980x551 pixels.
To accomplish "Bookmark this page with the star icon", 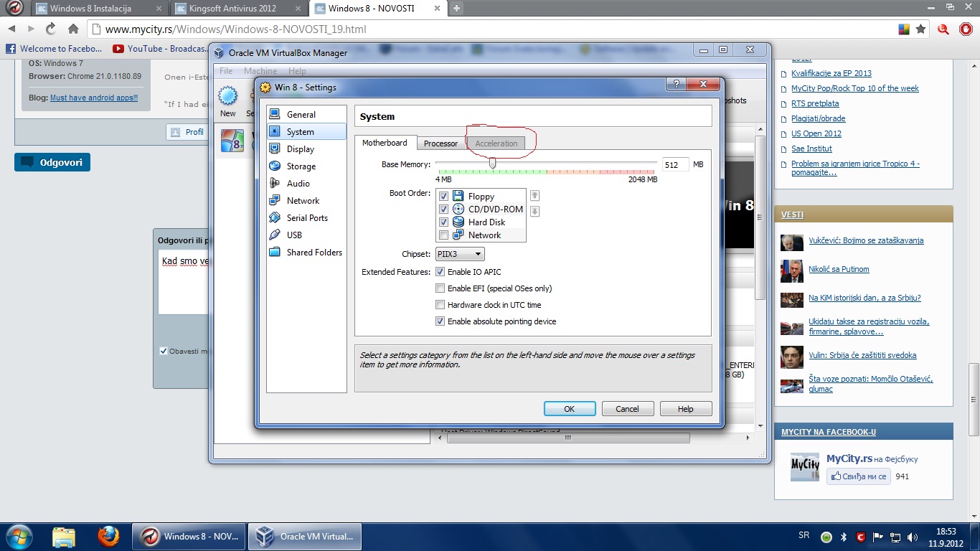I will pyautogui.click(x=920, y=29).
